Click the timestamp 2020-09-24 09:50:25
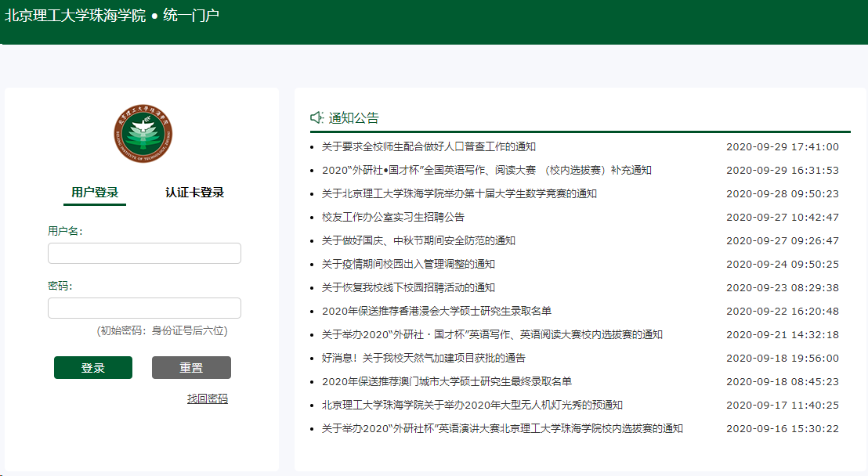868x476 pixels. click(x=783, y=264)
